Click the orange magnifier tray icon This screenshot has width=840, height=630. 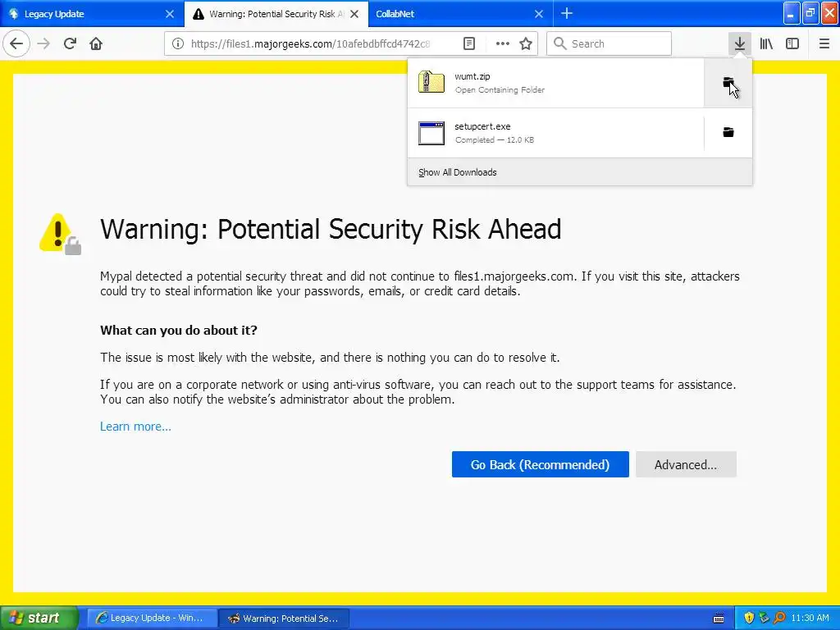[x=779, y=618]
